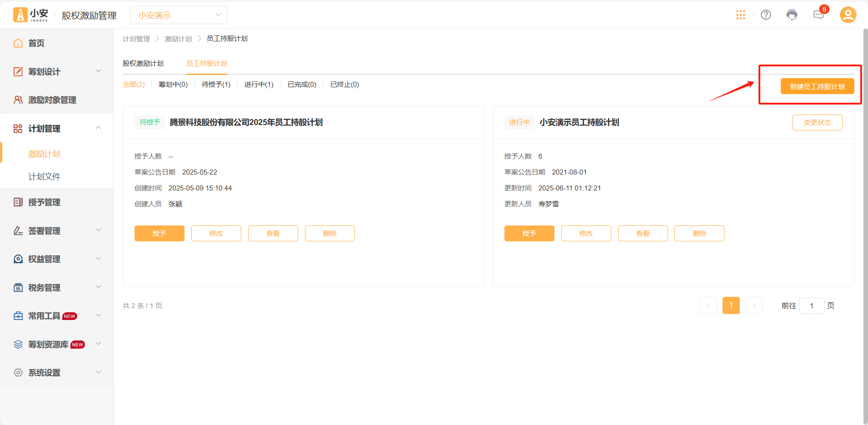This screenshot has height=425, width=868.
Task: Click the 激励计划 breadcrumb link
Action: (178, 39)
